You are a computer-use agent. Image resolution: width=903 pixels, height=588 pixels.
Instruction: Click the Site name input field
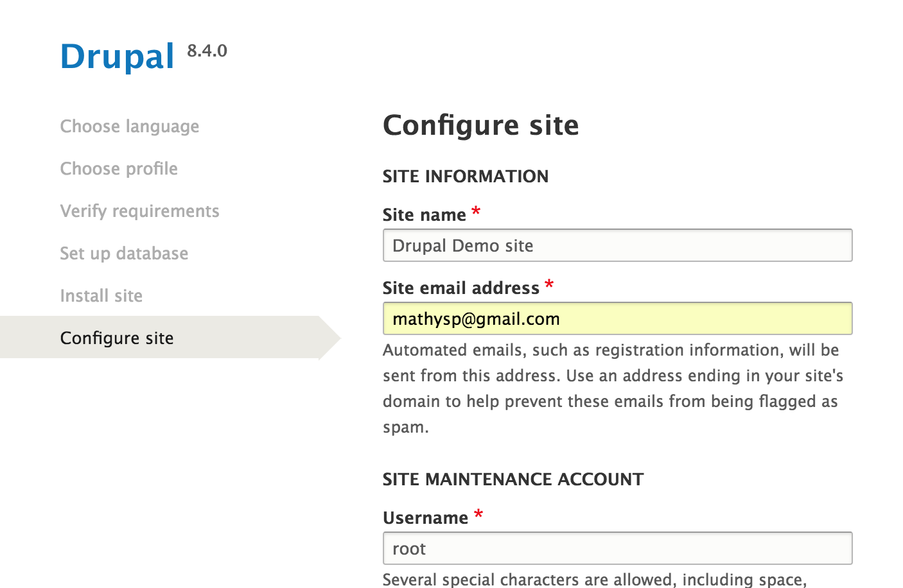617,245
